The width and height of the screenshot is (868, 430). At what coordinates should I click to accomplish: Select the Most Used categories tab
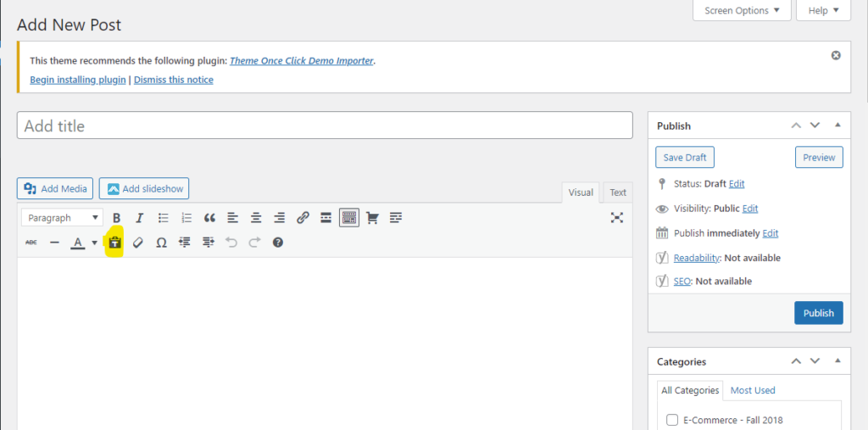coord(753,390)
